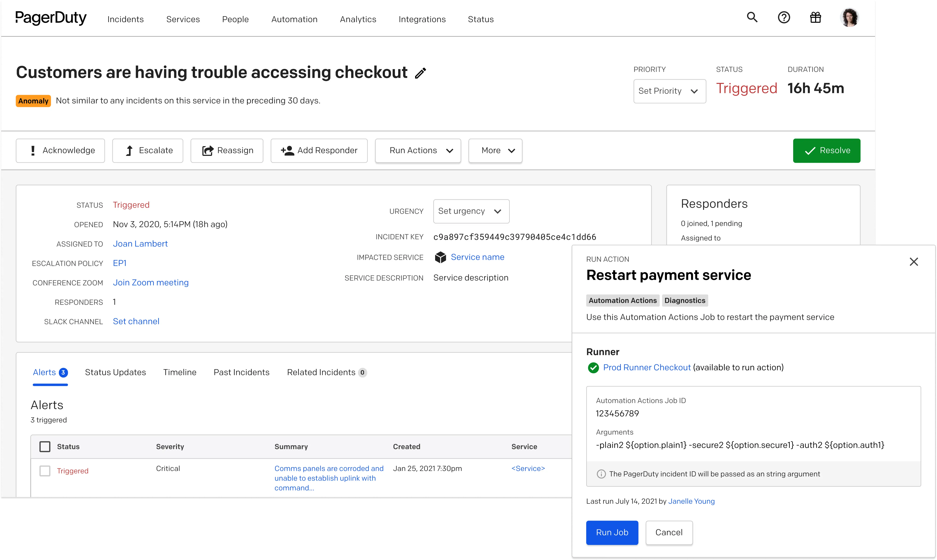This screenshot has height=560, width=937.
Task: Open the help question mark icon
Action: [784, 17]
